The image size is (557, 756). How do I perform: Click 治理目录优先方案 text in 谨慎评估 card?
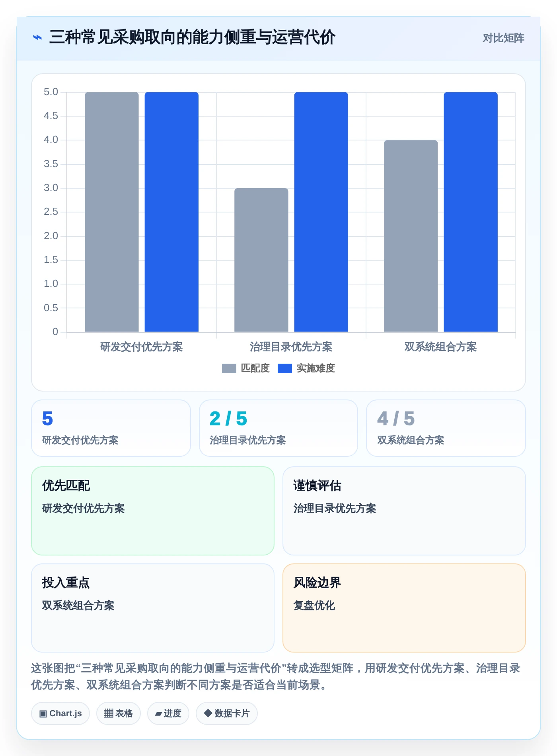(x=335, y=509)
